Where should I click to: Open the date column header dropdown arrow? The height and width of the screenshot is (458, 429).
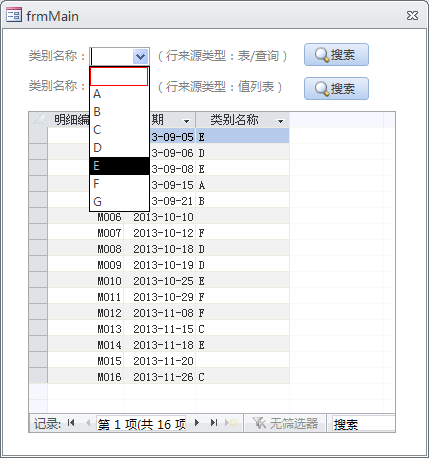pos(186,121)
